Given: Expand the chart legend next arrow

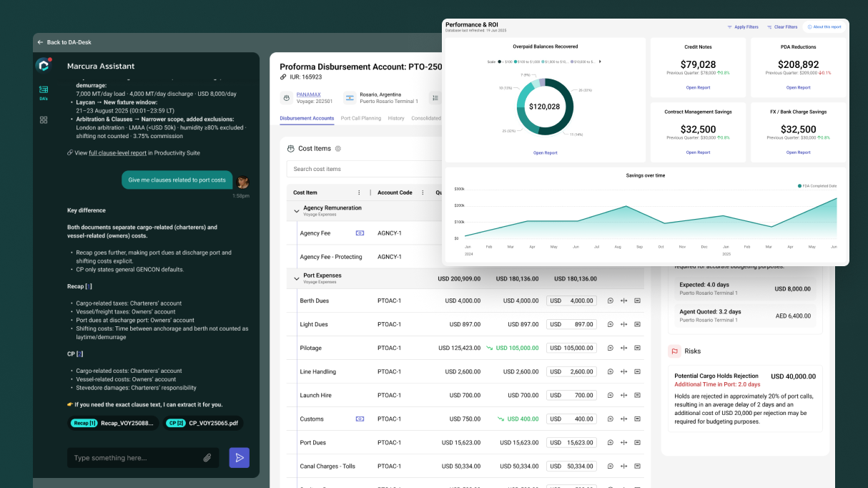Looking at the screenshot, I should click(600, 62).
